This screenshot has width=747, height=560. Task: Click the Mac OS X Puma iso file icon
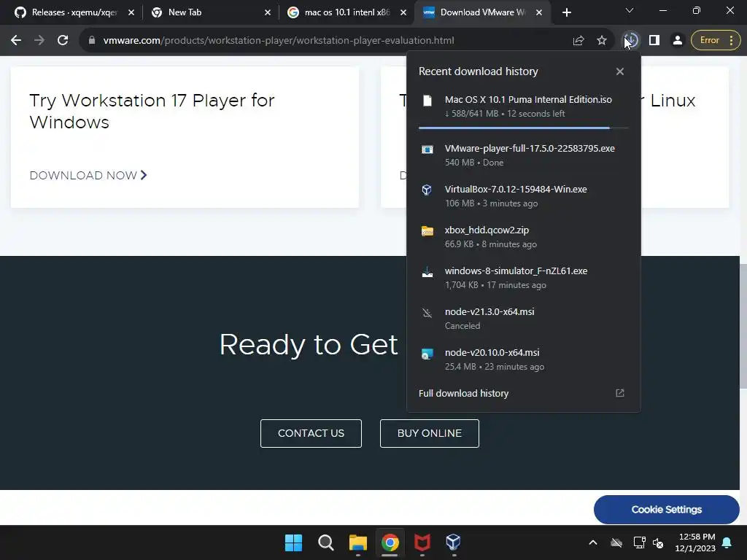[427, 101]
